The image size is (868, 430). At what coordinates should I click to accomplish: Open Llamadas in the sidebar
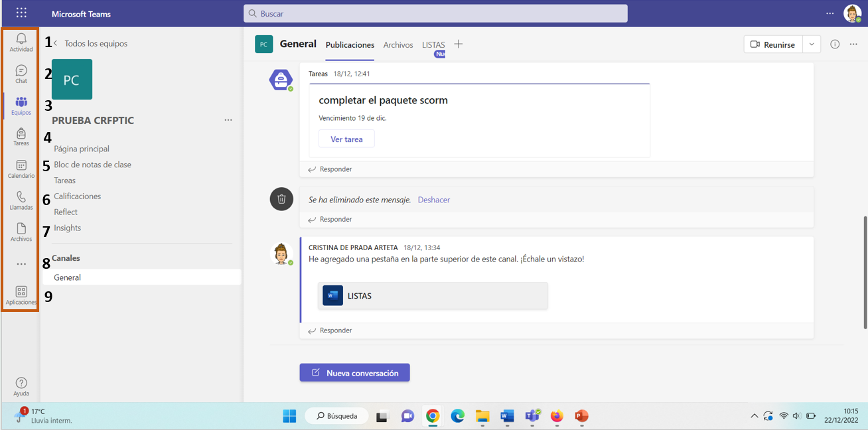pos(21,200)
